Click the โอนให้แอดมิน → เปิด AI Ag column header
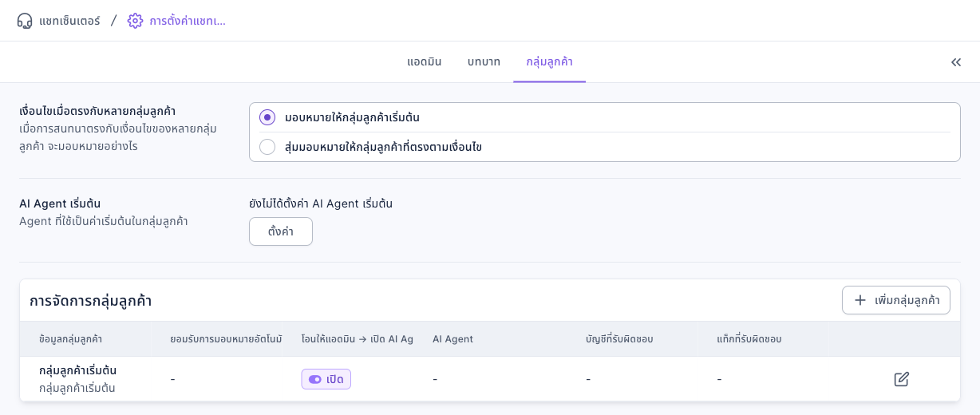This screenshot has width=980, height=415. [357, 339]
